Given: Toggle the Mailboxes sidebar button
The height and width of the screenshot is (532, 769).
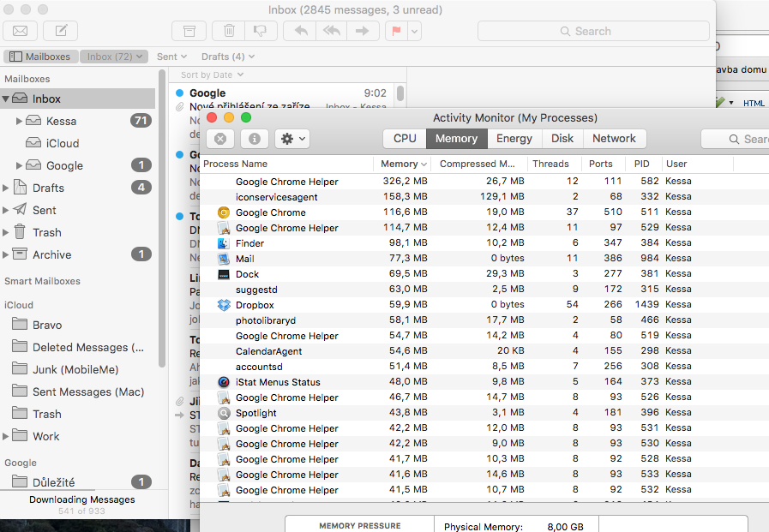Looking at the screenshot, I should (40, 57).
